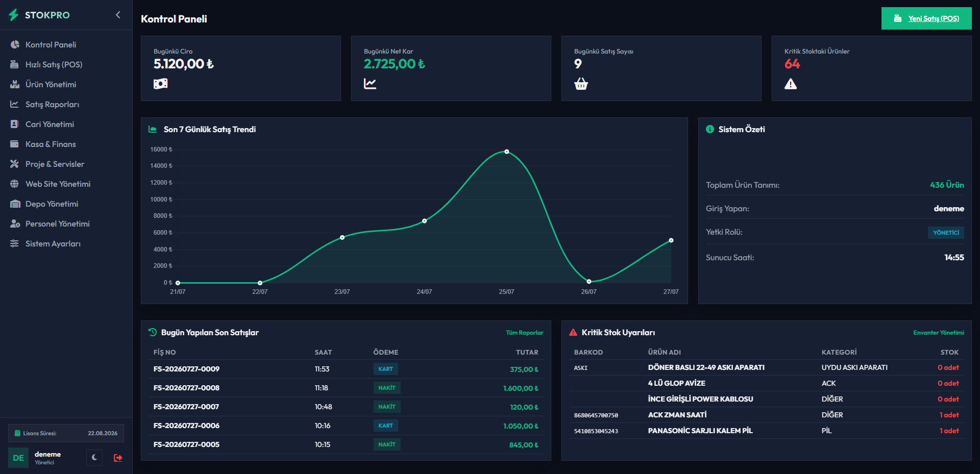
Task: Start a new sale with Yeni Satış (POS)
Action: click(926, 18)
